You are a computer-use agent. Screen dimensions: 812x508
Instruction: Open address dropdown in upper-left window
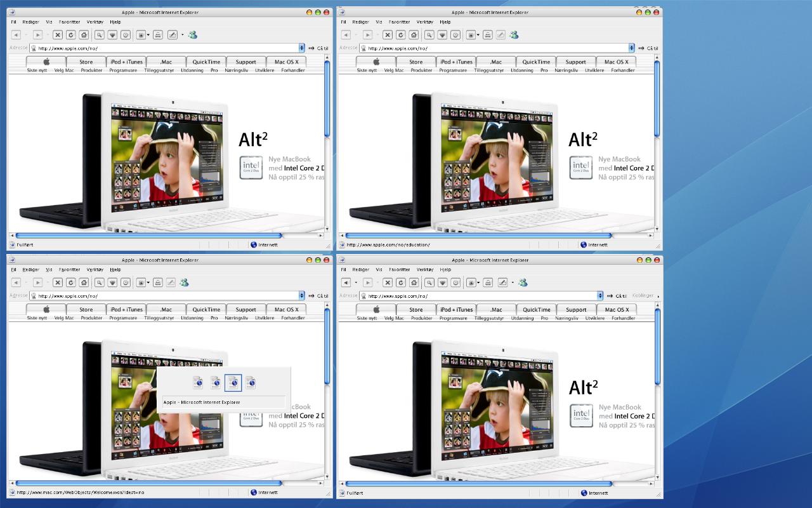pos(301,48)
